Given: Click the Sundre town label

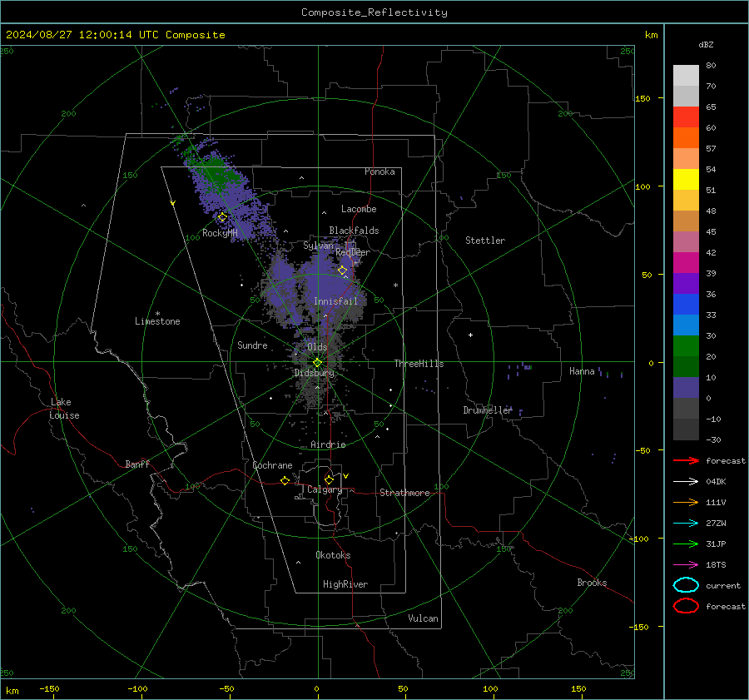Looking at the screenshot, I should [x=252, y=345].
